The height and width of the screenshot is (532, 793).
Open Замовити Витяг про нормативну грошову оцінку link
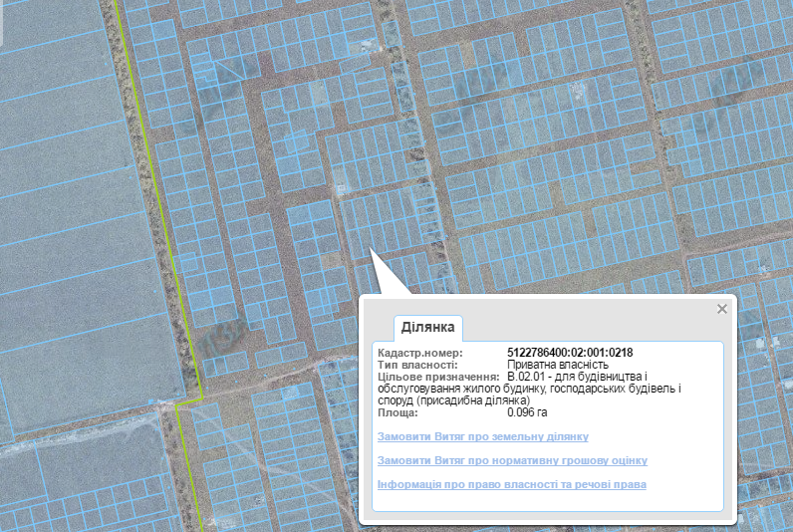[512, 460]
